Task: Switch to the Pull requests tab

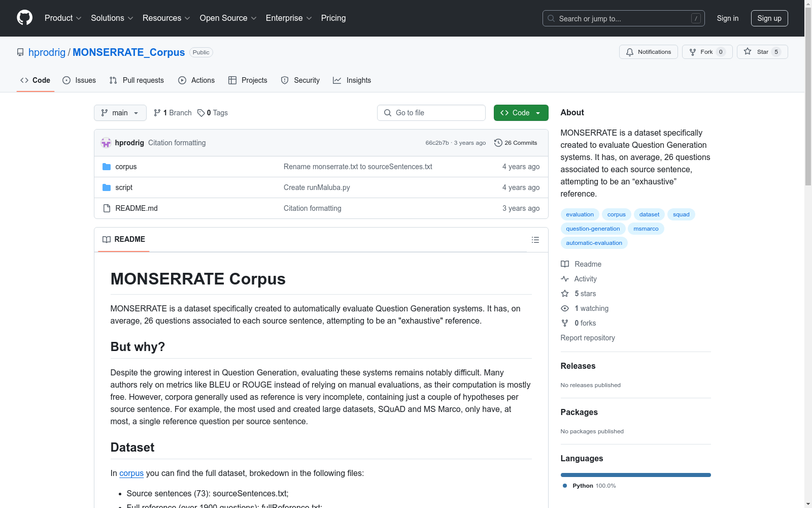Action: (x=137, y=80)
